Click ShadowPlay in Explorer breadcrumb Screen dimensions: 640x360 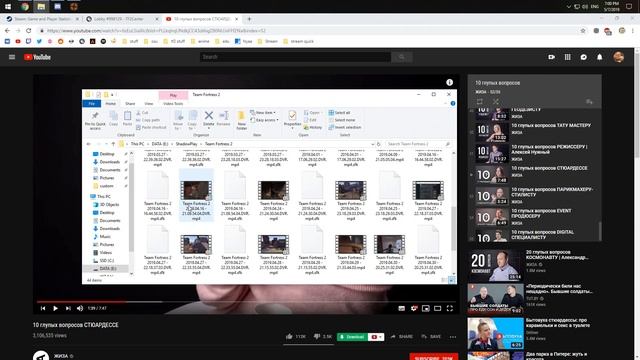tap(187, 144)
